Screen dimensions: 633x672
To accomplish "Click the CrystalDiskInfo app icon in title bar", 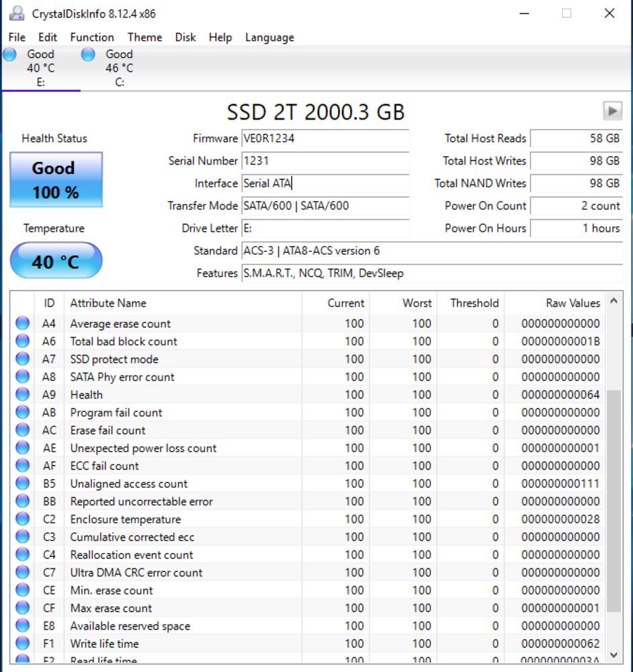I will (x=17, y=13).
